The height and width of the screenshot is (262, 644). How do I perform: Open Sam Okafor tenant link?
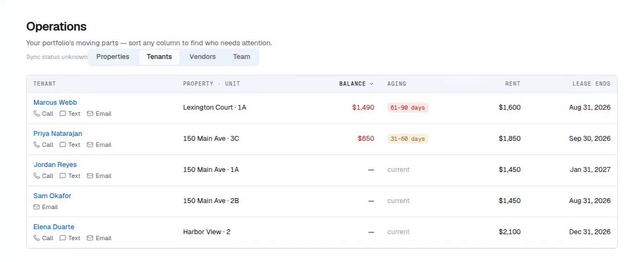(x=52, y=196)
